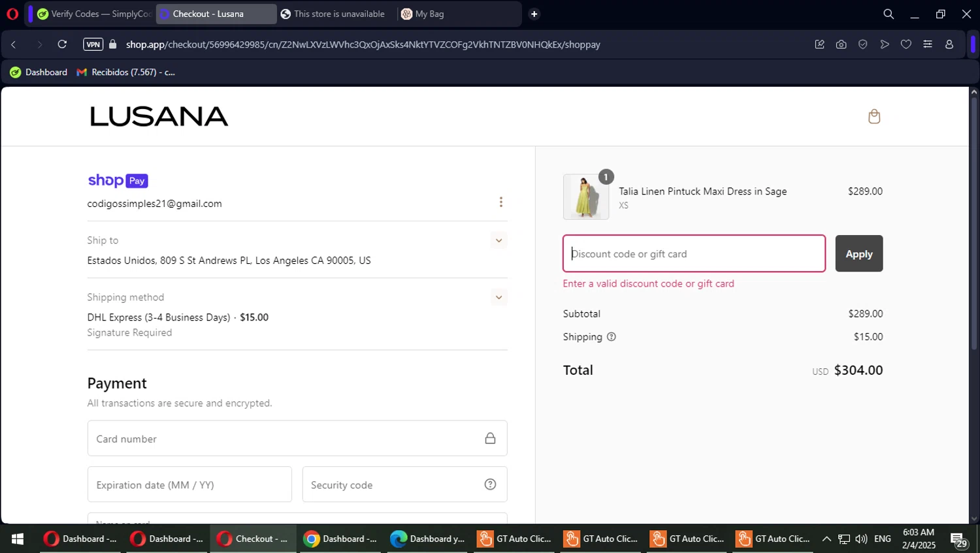Click the card number lock icon

(x=490, y=438)
